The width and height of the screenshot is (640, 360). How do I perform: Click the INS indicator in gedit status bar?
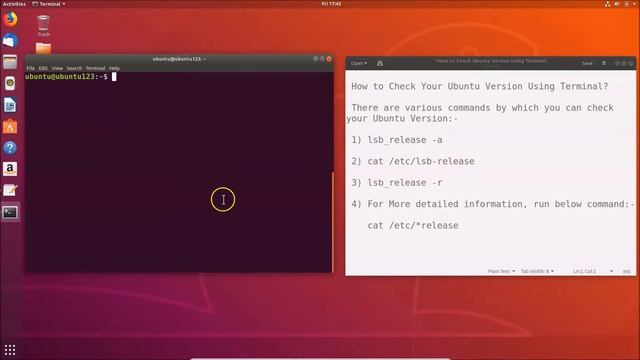(x=627, y=271)
